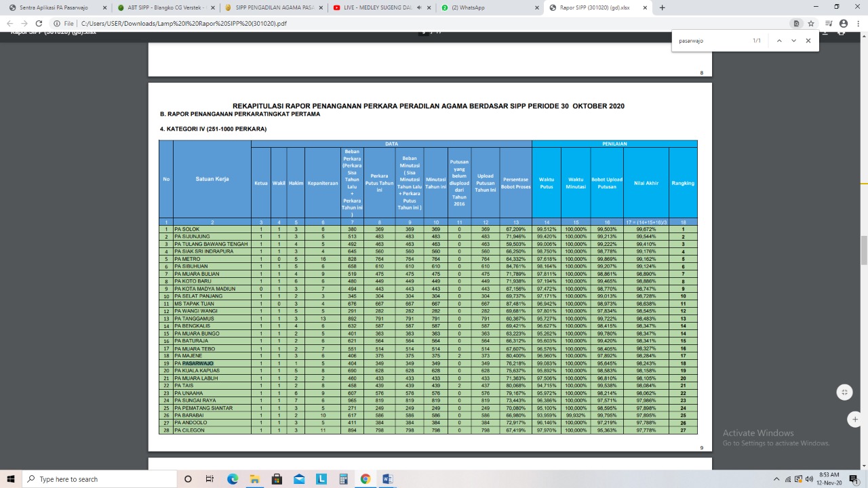This screenshot has height=488, width=868.
Task: Click the 4. KATEGORI IV (251-1000 PERKARA) heading
Action: 213,129
